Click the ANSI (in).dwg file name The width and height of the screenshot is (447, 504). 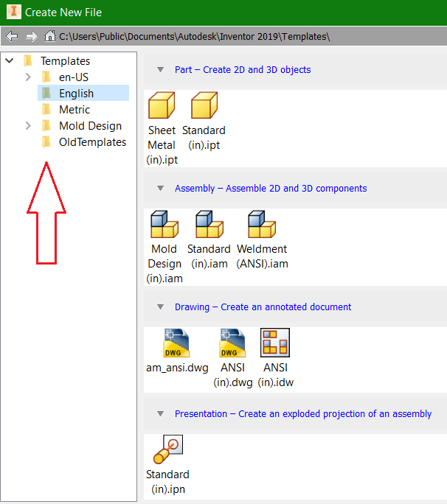coord(233,375)
